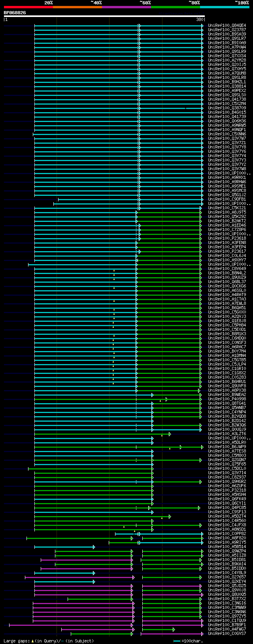Screen dimensions: 253x644
Task: Click the red 20% identity legend segment
Action: pyautogui.click(x=28, y=7)
